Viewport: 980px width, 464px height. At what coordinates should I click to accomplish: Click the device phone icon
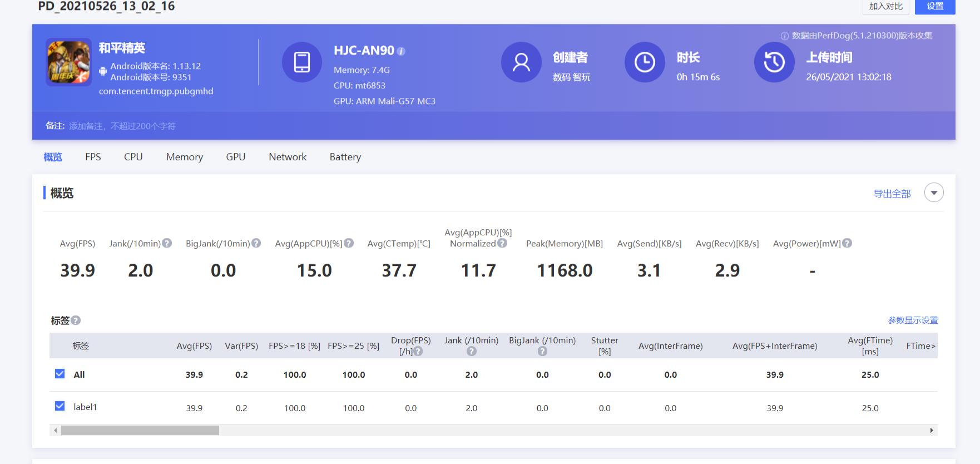pos(301,62)
